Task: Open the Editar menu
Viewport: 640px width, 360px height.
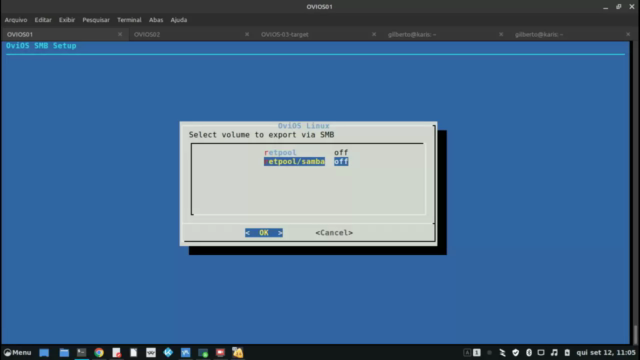Action: [x=43, y=20]
